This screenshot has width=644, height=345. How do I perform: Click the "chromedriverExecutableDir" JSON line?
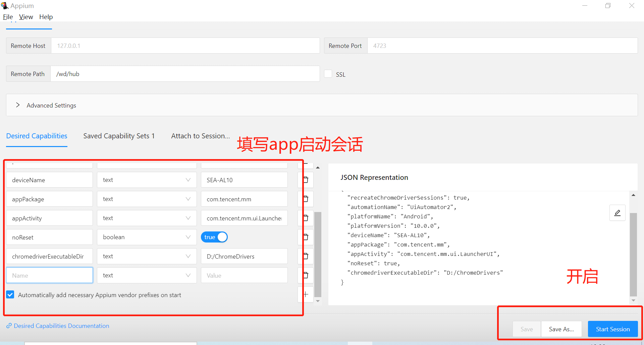click(425, 273)
